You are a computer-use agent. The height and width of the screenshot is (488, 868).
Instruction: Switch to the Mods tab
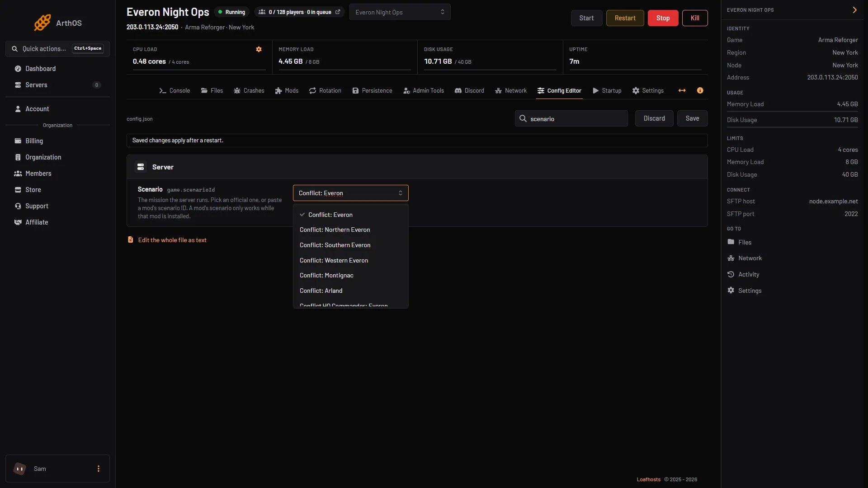[287, 91]
